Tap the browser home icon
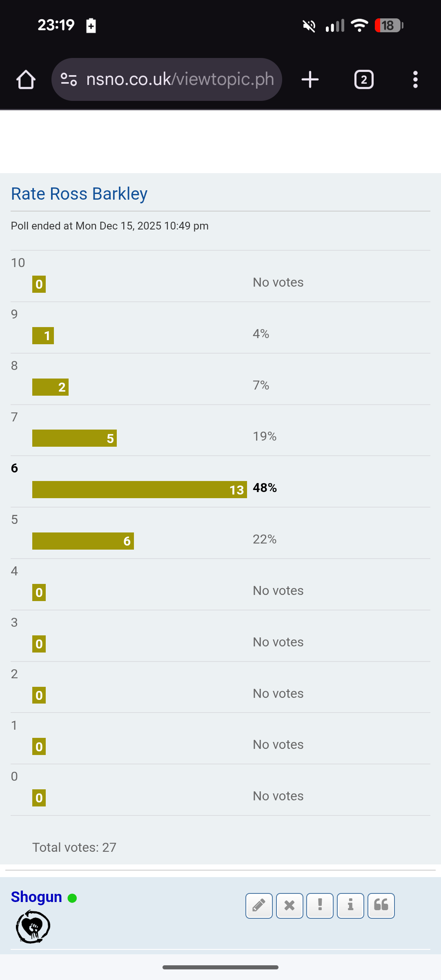This screenshot has height=980, width=441. (x=26, y=80)
